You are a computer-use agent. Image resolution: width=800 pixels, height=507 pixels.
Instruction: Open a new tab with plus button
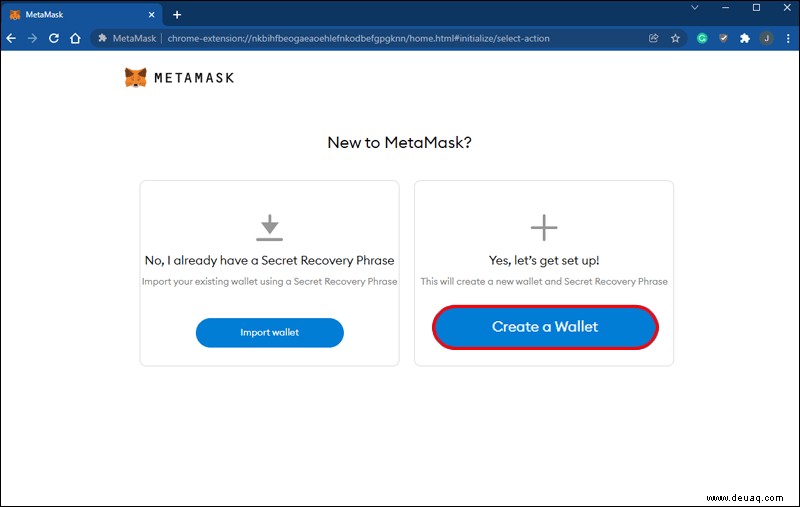click(177, 15)
